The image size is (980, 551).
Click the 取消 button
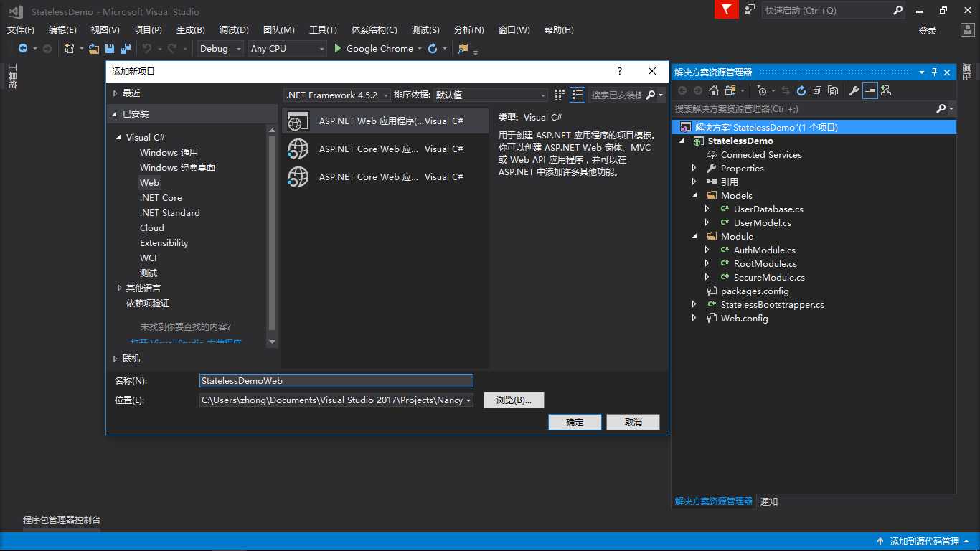point(633,422)
